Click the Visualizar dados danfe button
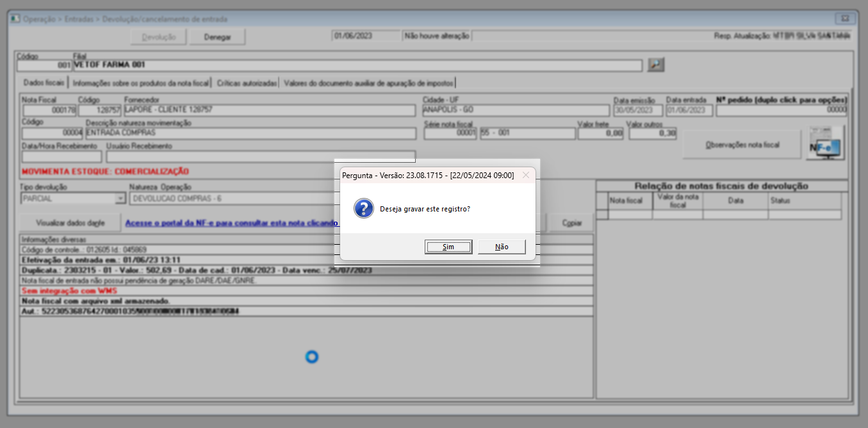This screenshot has width=868, height=428. [70, 223]
